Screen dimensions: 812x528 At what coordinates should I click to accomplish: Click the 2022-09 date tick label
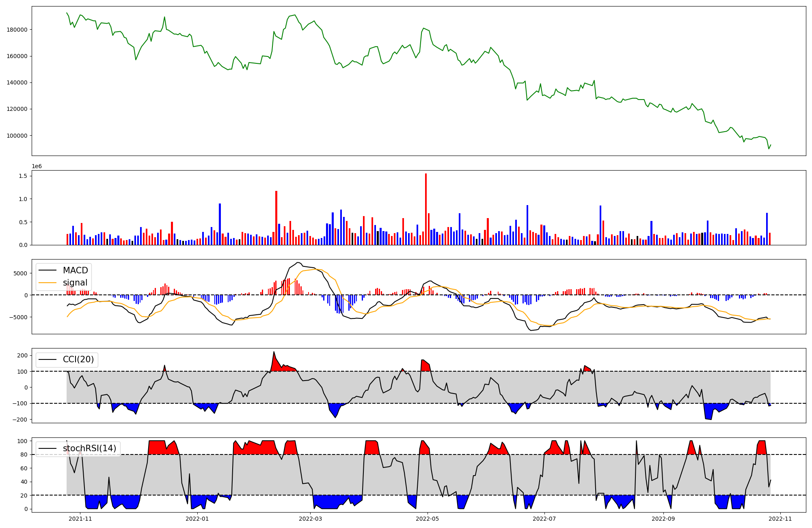point(663,519)
